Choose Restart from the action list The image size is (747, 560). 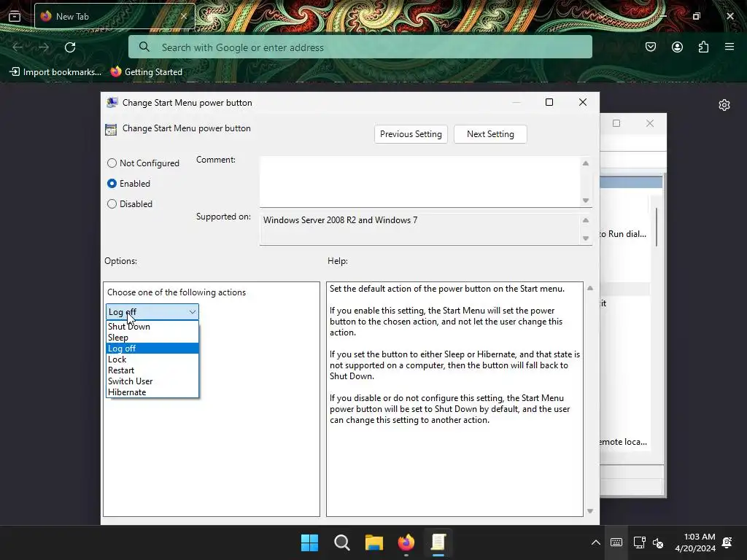click(152, 370)
